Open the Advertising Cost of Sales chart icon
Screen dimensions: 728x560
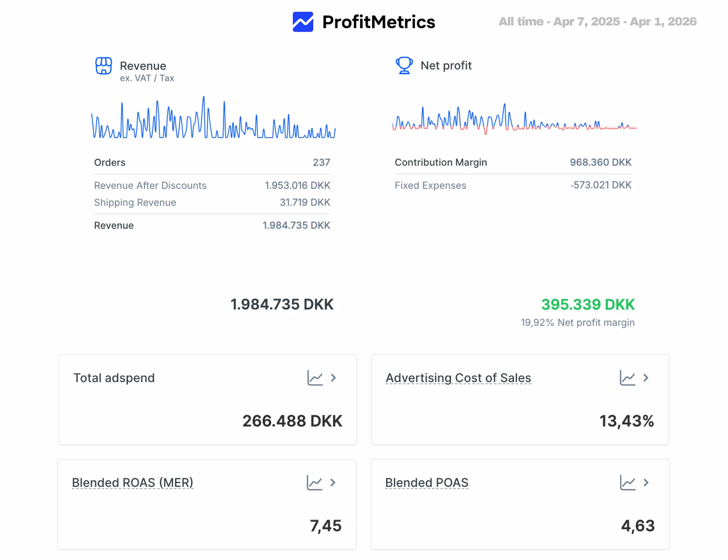(627, 378)
